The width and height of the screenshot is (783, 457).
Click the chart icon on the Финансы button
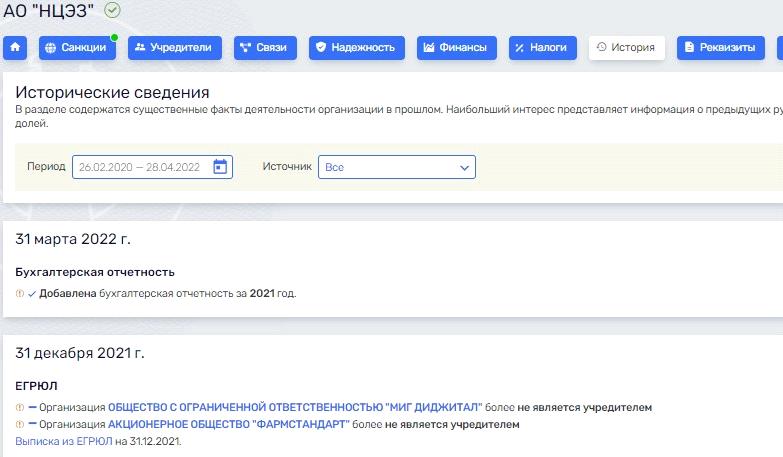click(429, 47)
